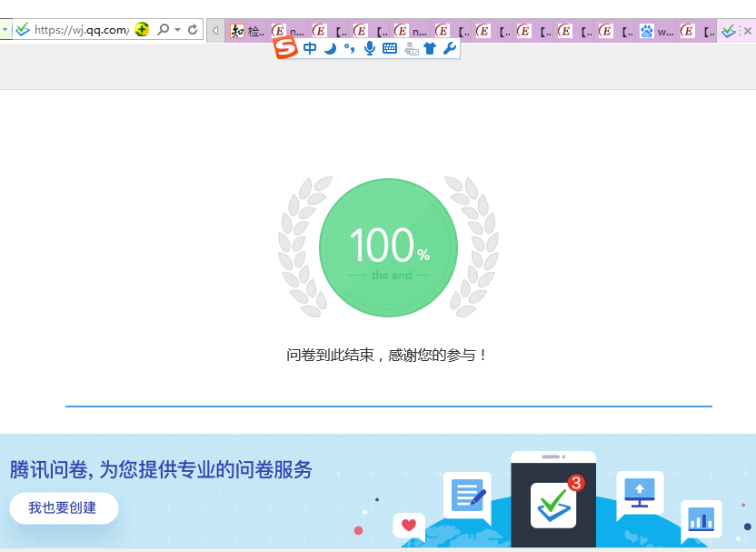The height and width of the screenshot is (552, 756).
Task: Click the 我也要创建 button
Action: (x=64, y=507)
